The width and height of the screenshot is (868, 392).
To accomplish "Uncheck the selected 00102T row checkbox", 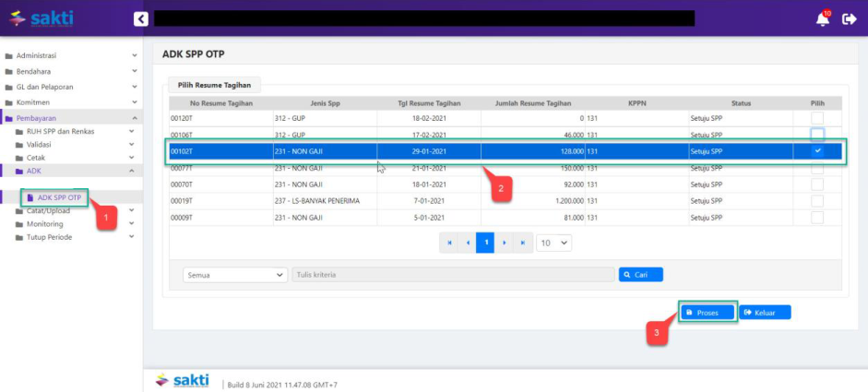I will 817,151.
